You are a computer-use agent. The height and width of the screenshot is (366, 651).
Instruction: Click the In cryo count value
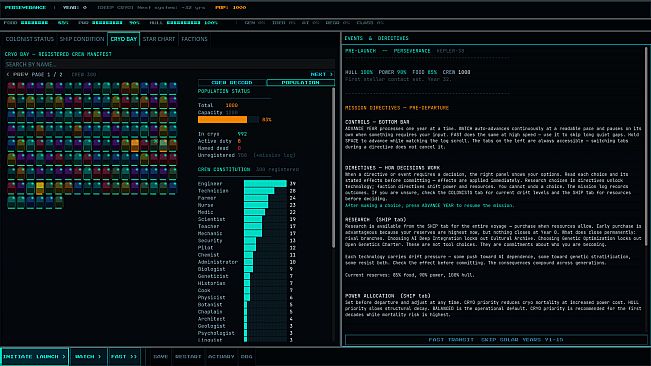(242, 134)
